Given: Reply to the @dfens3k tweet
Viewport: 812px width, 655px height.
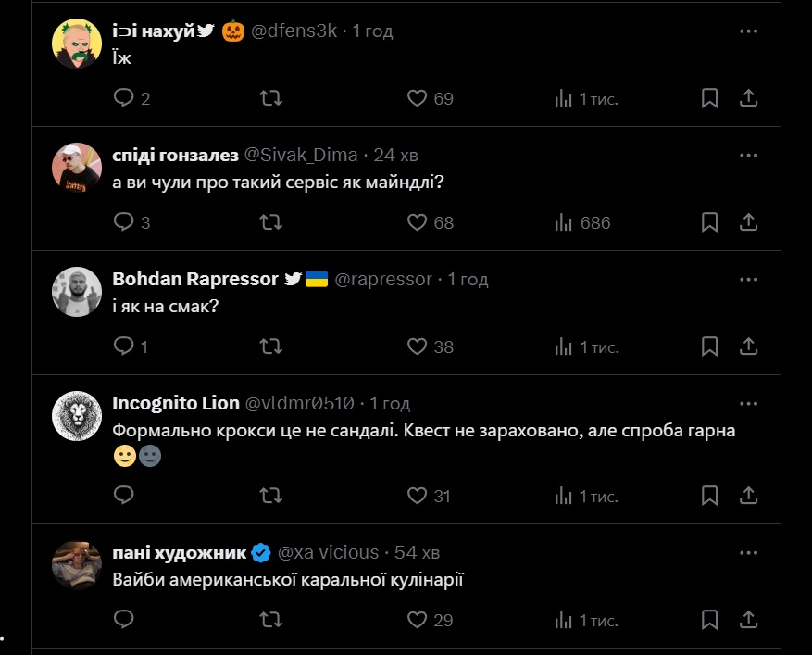Looking at the screenshot, I should 124,97.
